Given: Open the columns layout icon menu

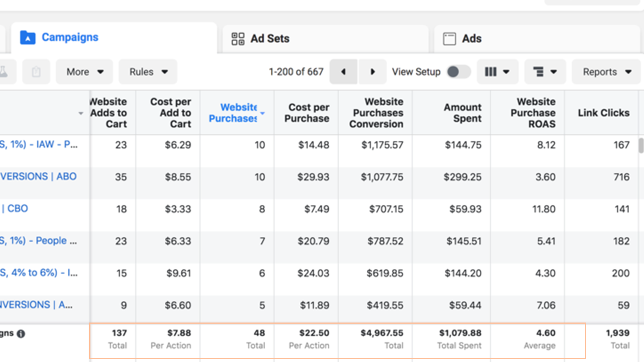Looking at the screenshot, I should pyautogui.click(x=497, y=72).
